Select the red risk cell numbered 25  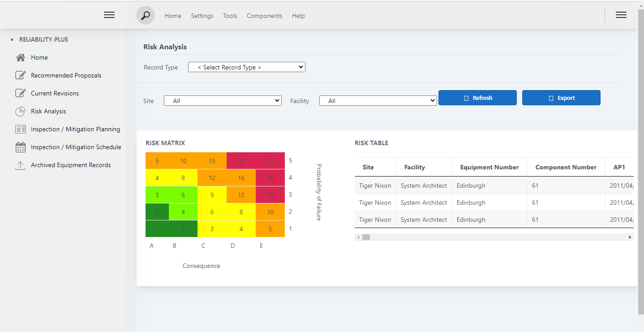pos(270,161)
